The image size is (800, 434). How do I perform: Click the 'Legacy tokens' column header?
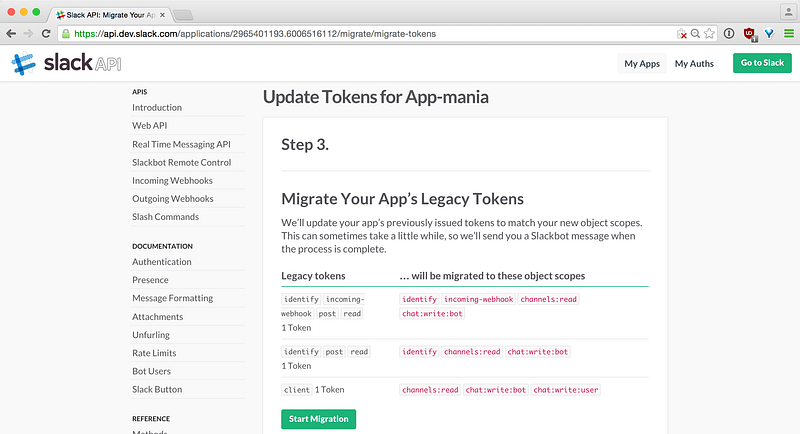[313, 276]
